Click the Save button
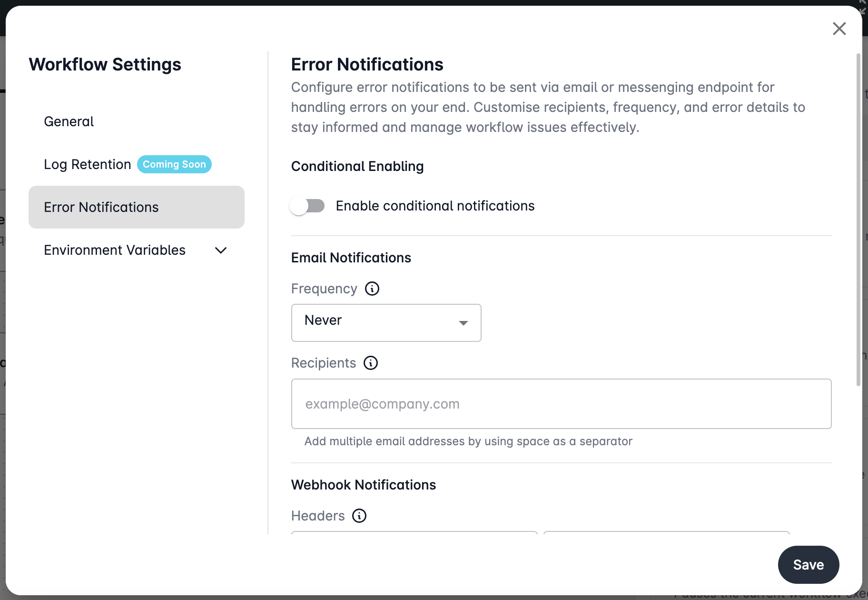The width and height of the screenshot is (868, 600). click(x=808, y=565)
